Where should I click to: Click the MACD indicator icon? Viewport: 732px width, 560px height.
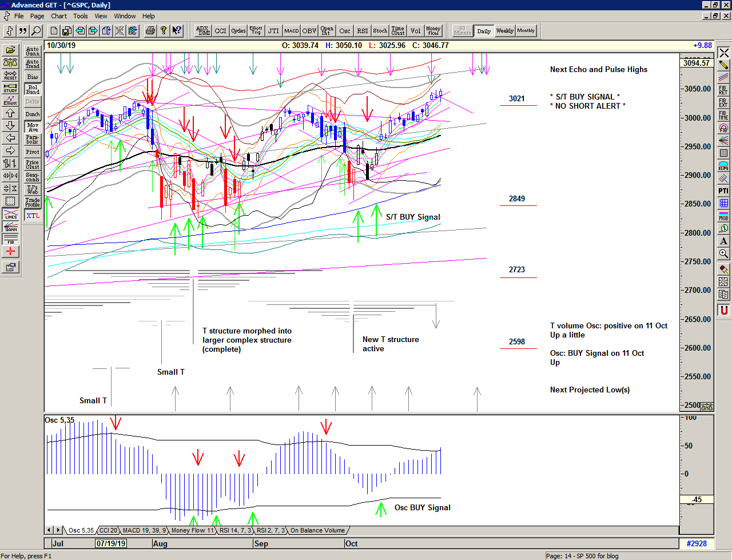click(291, 31)
